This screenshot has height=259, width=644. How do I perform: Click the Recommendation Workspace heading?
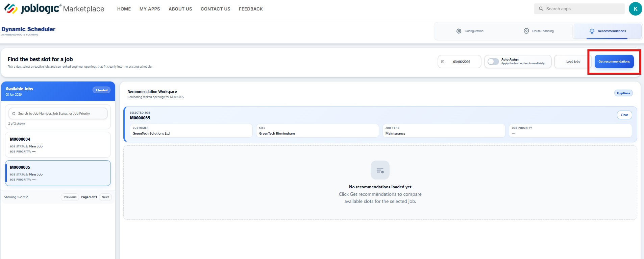(x=152, y=92)
